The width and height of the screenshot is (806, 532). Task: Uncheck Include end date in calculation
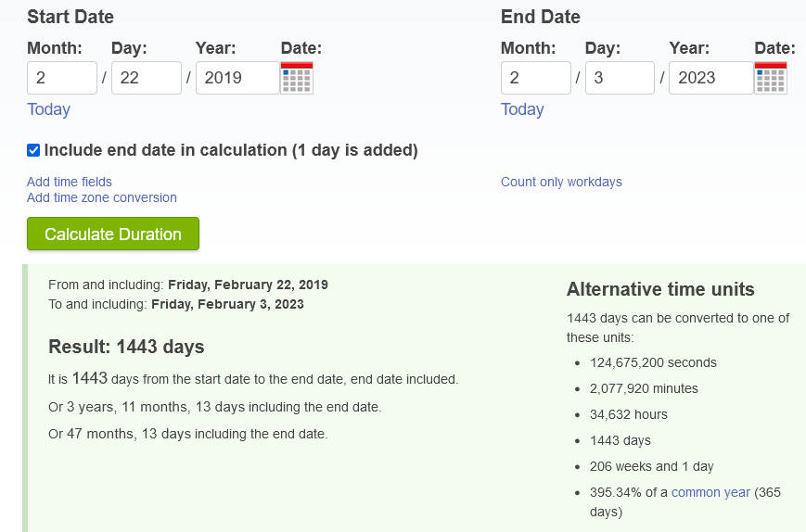click(x=33, y=150)
